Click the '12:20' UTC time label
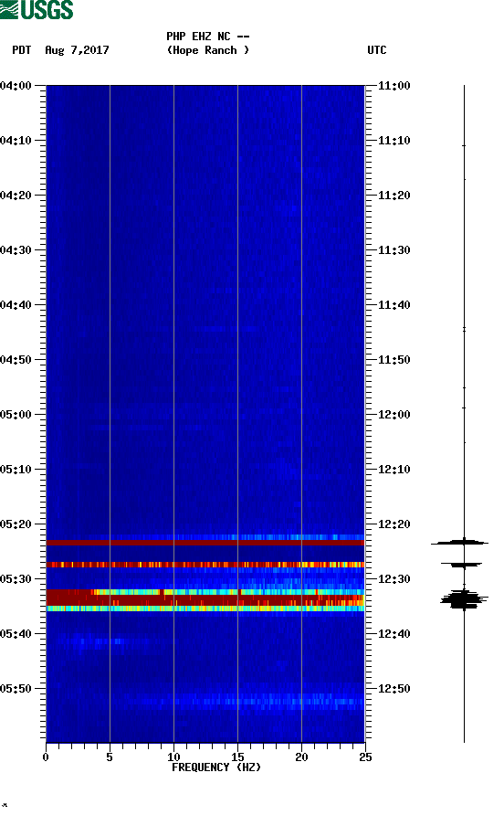504x815 pixels. [394, 524]
